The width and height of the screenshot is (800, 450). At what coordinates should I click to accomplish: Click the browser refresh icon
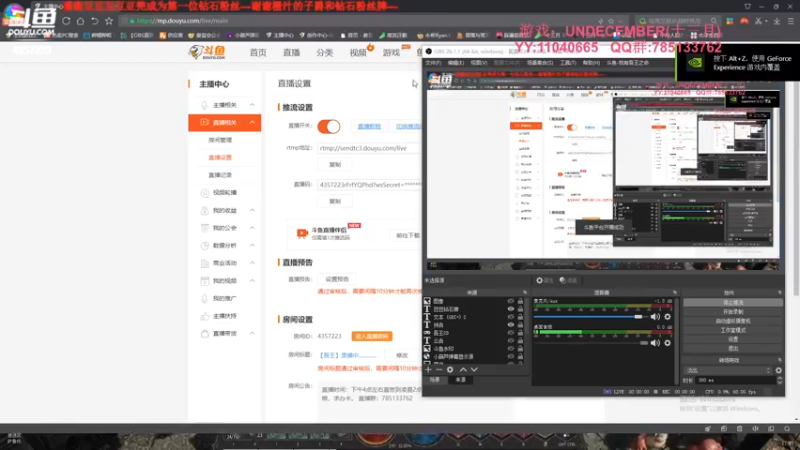point(66,21)
